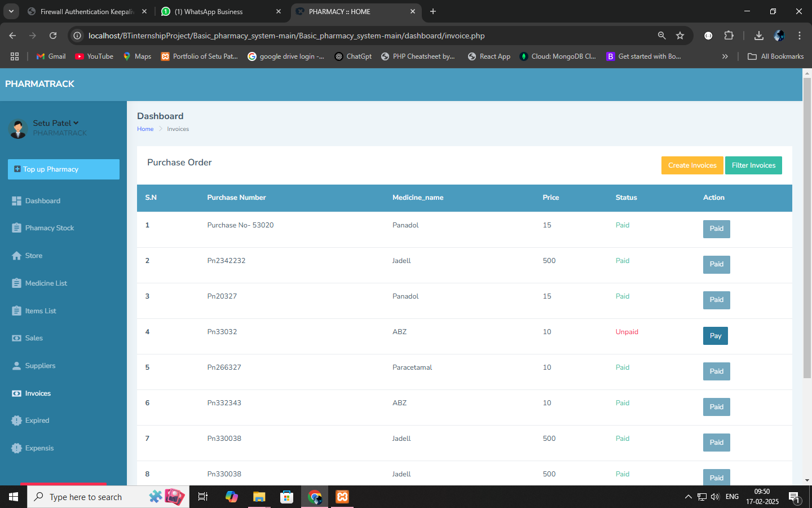Switch to Firewall Authentication Keepalive tab

coord(87,11)
